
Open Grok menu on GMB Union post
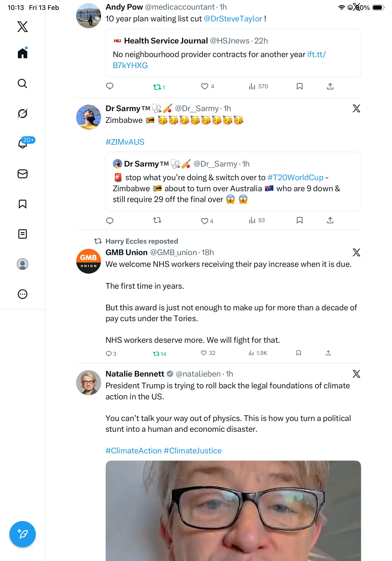356,252
